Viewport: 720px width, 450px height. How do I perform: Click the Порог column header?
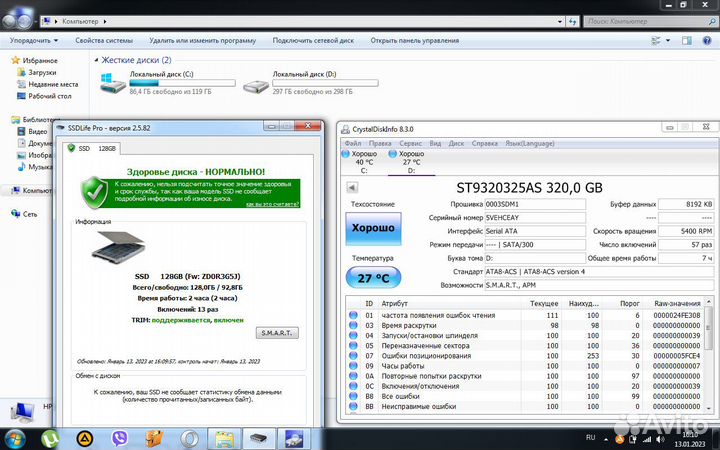(x=630, y=304)
